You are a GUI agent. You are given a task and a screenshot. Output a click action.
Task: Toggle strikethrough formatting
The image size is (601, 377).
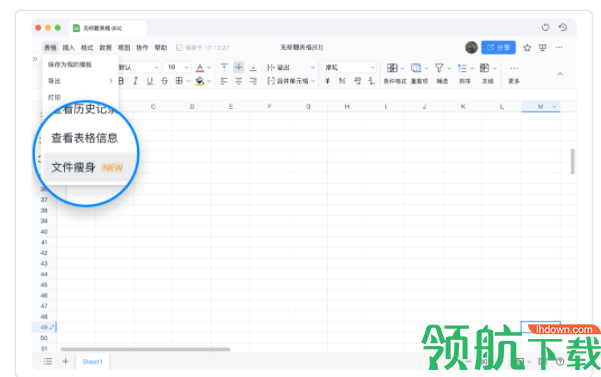(x=164, y=81)
